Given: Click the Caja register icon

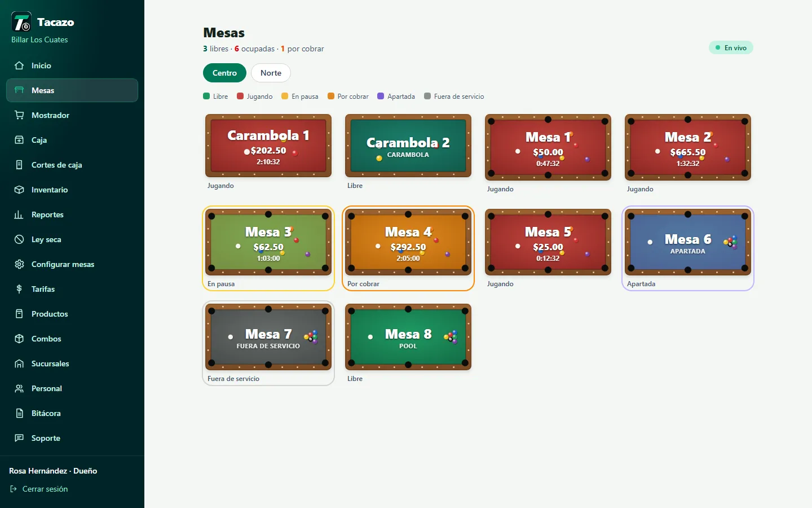Looking at the screenshot, I should [x=19, y=140].
